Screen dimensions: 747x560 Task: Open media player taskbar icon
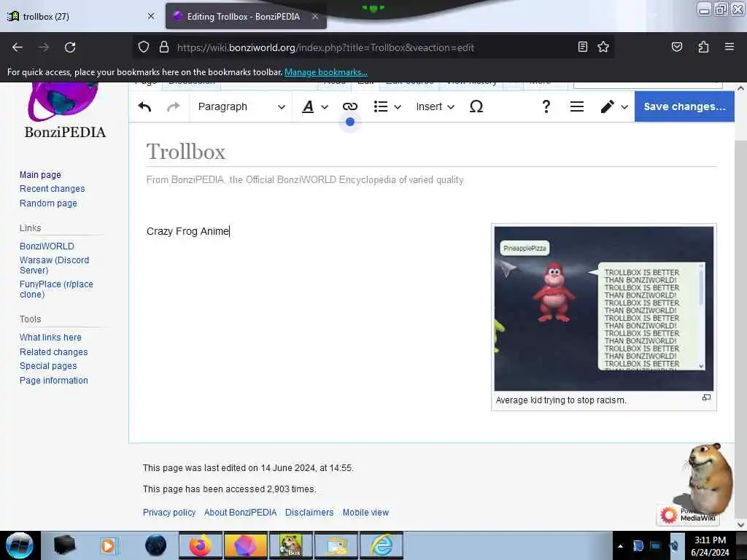(108, 545)
